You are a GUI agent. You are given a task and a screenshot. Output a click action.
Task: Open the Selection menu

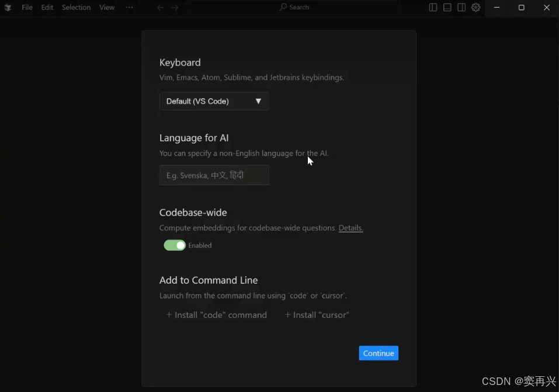77,8
